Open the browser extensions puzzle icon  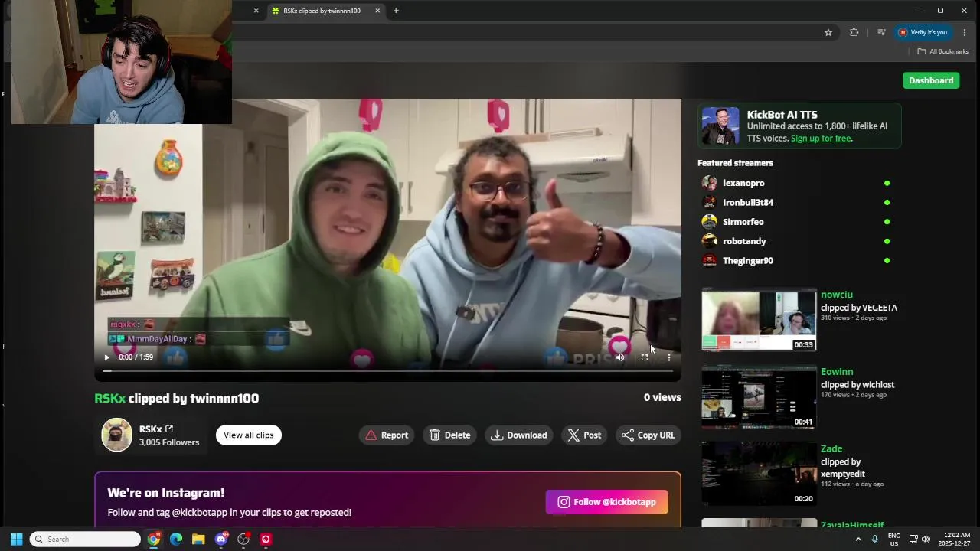coord(854,32)
